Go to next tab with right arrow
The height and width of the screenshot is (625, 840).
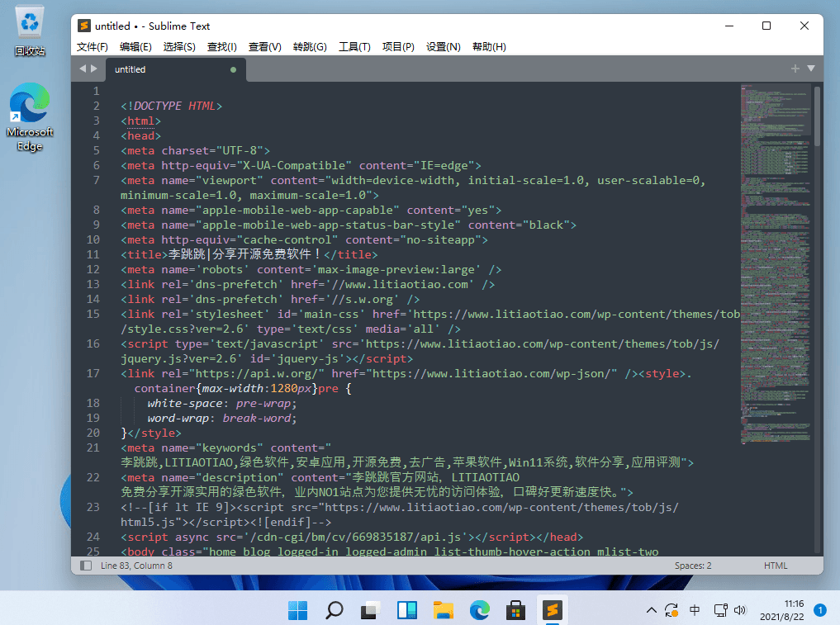tap(94, 69)
